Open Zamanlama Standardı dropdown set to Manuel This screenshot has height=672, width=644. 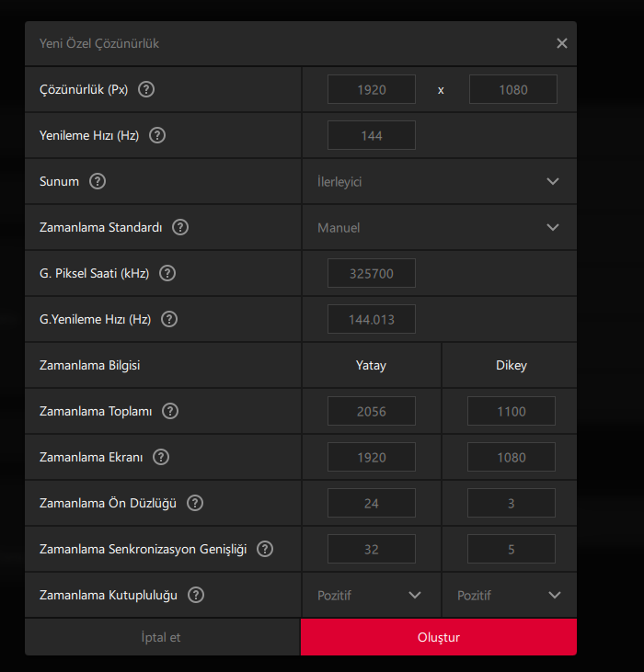coord(439,227)
